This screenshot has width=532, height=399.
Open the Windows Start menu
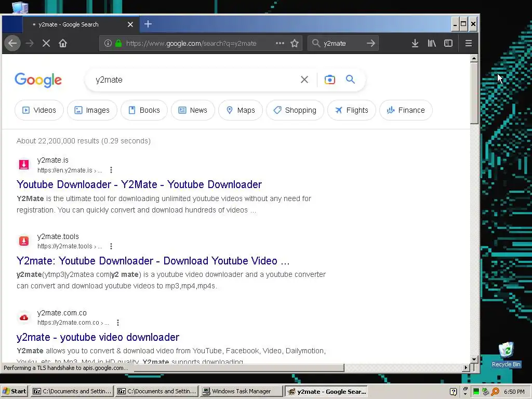point(14,392)
